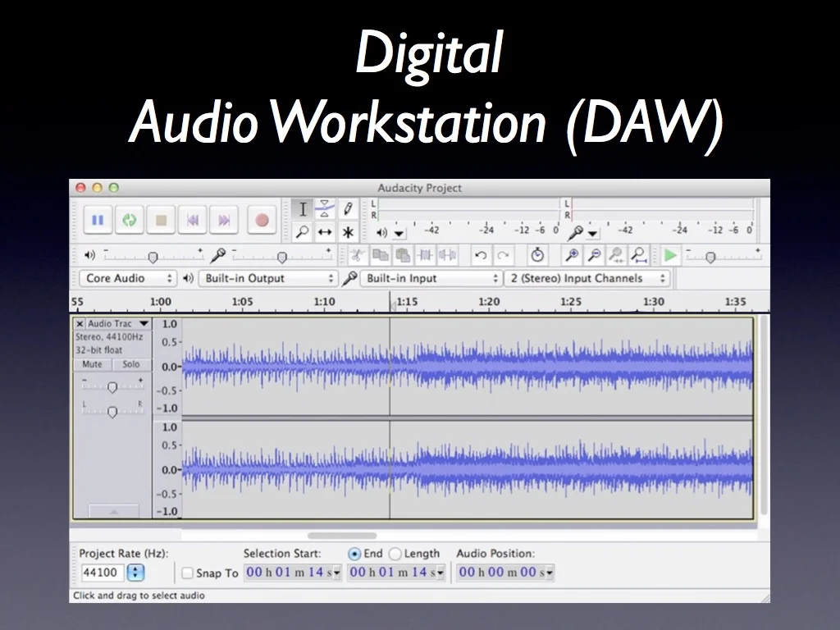Click the Zoom Out magnifier icon
Image resolution: width=840 pixels, height=630 pixels.
point(594,256)
